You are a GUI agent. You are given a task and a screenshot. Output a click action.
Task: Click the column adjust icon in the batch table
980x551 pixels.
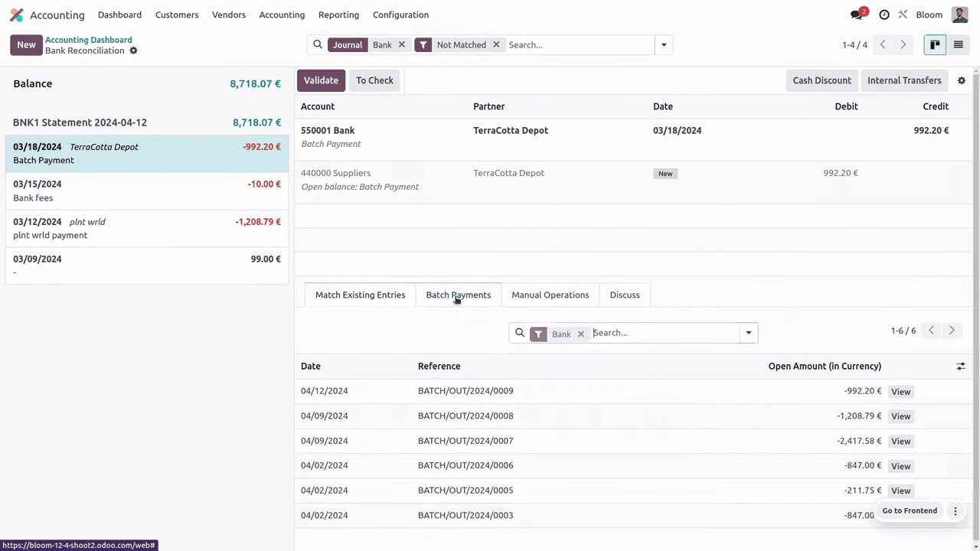pyautogui.click(x=961, y=367)
